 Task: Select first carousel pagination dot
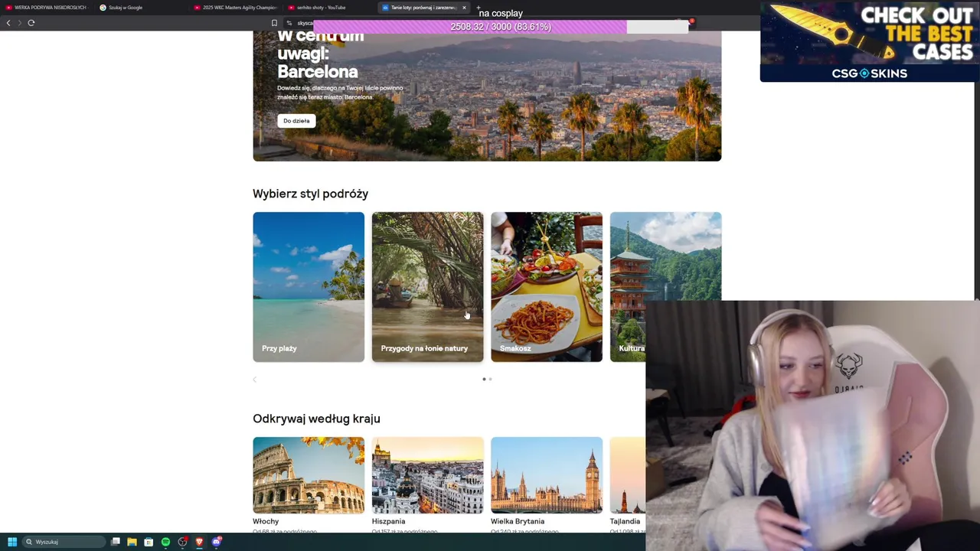tap(484, 379)
